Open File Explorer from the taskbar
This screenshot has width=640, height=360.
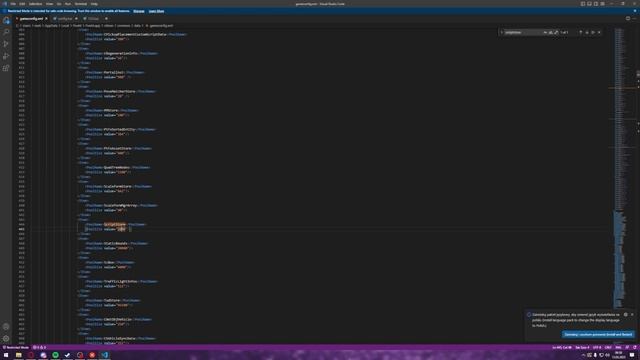tap(18, 355)
